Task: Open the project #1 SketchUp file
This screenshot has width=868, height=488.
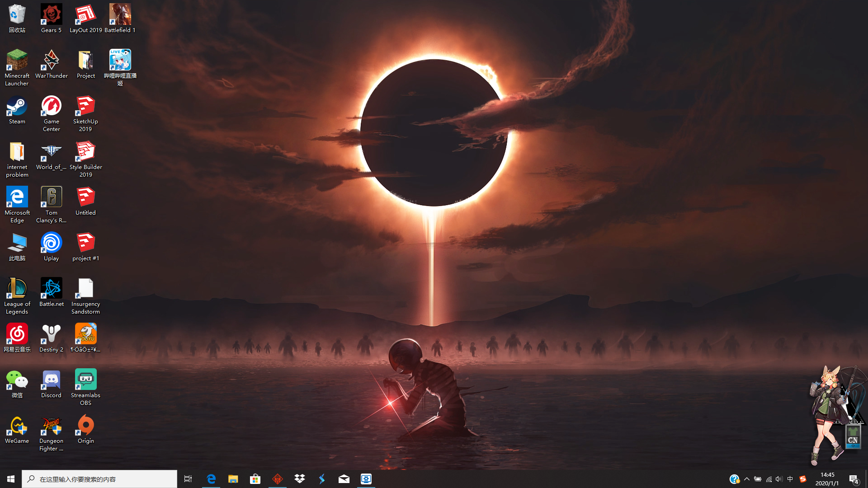Action: tap(86, 247)
